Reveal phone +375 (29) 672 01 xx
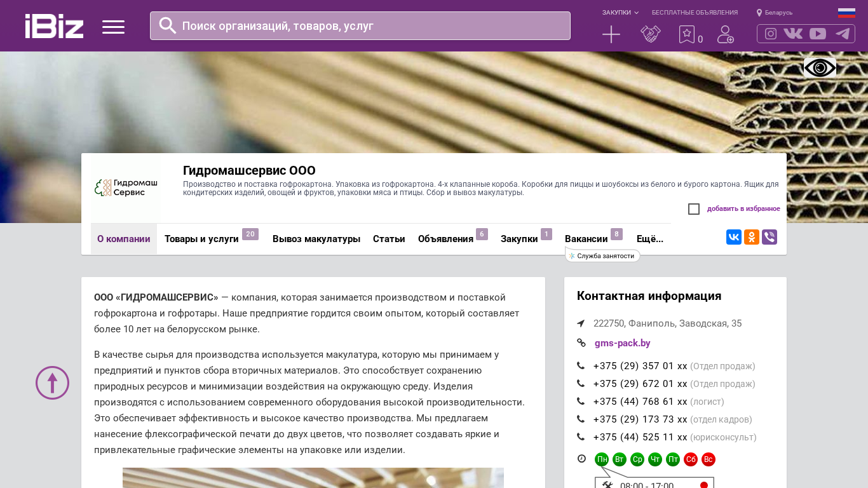 click(x=640, y=384)
